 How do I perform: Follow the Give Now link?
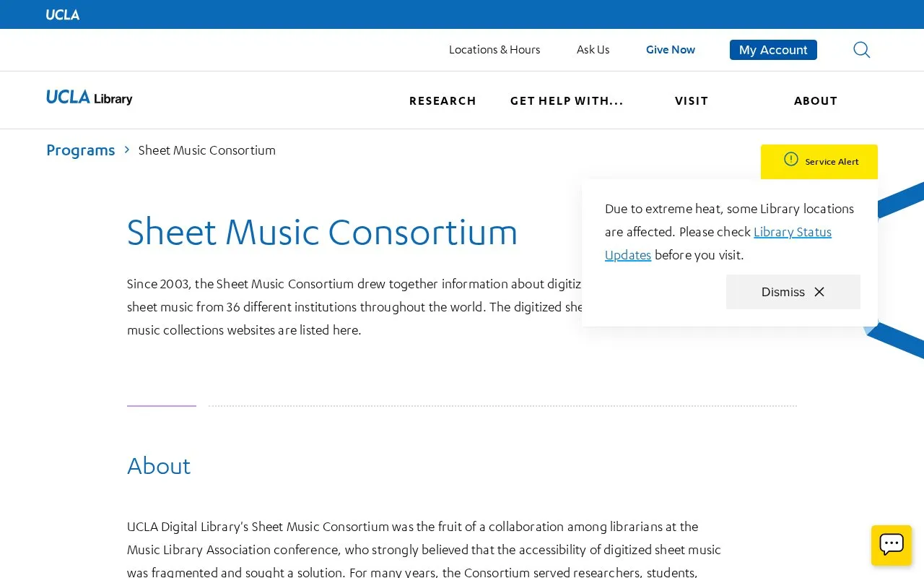tap(671, 50)
